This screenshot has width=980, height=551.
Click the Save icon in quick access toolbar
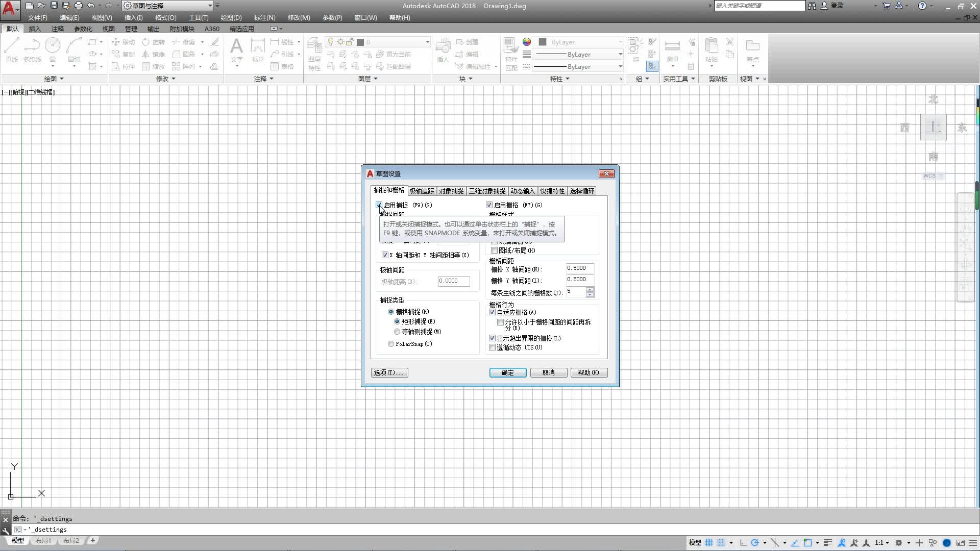coord(54,6)
